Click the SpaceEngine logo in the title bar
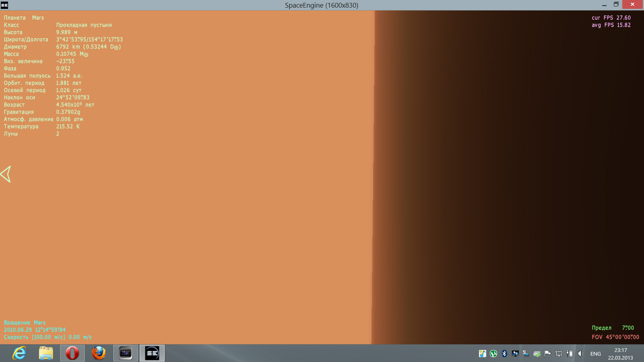Screen dimensions: 644x362 [x=4, y=5]
